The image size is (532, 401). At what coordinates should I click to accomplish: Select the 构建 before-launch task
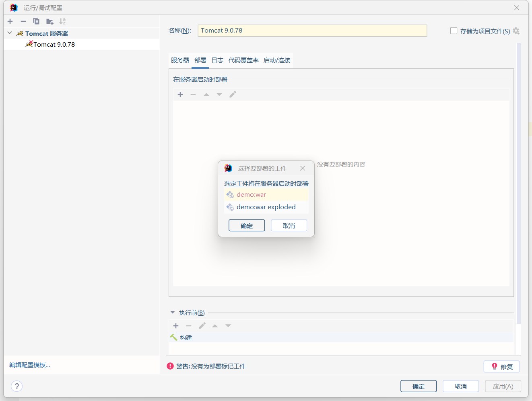[341, 337]
